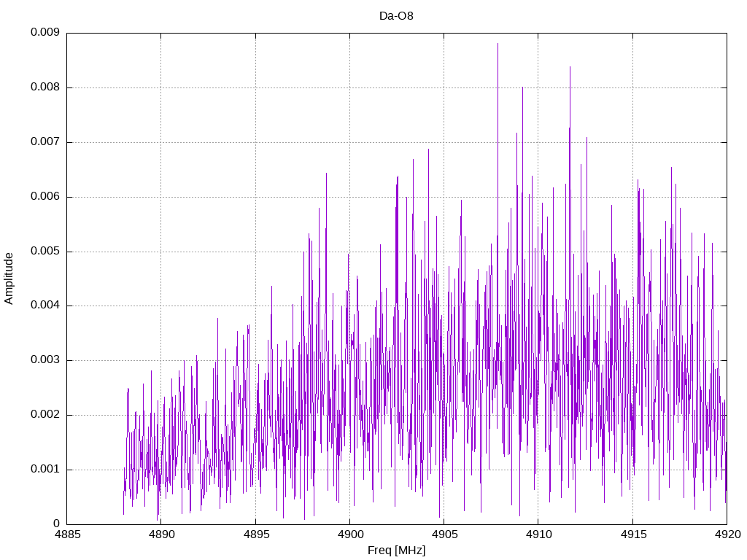Click the 0 y-axis tick label
This screenshot has width=747, height=560.
56,524
